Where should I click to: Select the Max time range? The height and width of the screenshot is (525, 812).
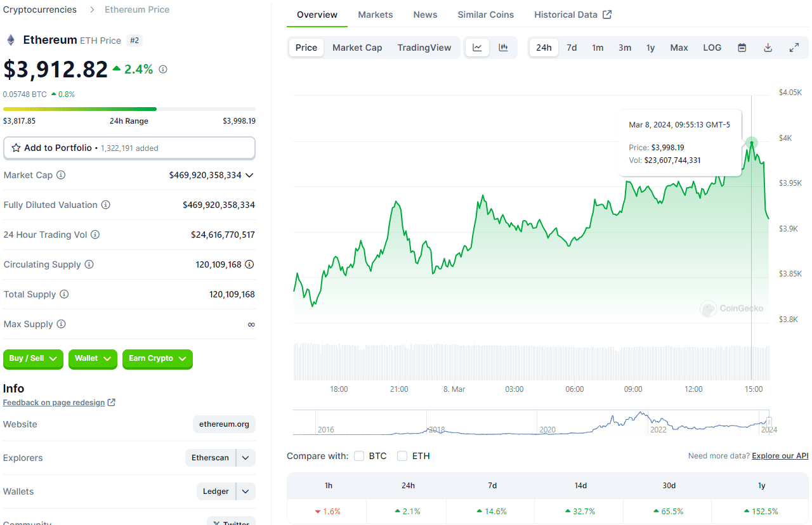coord(679,48)
